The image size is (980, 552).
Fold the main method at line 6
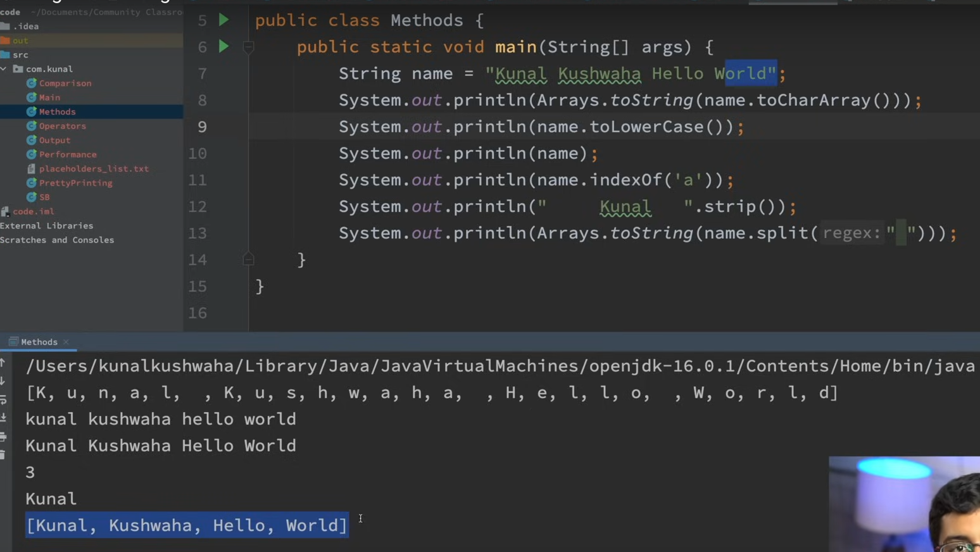248,47
